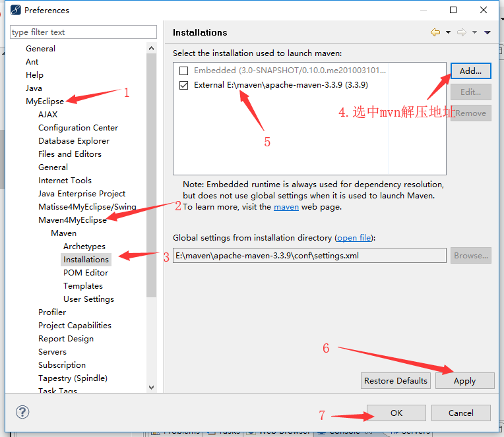This screenshot has width=504, height=437.
Task: Select Project Capabilities item
Action: tap(75, 325)
